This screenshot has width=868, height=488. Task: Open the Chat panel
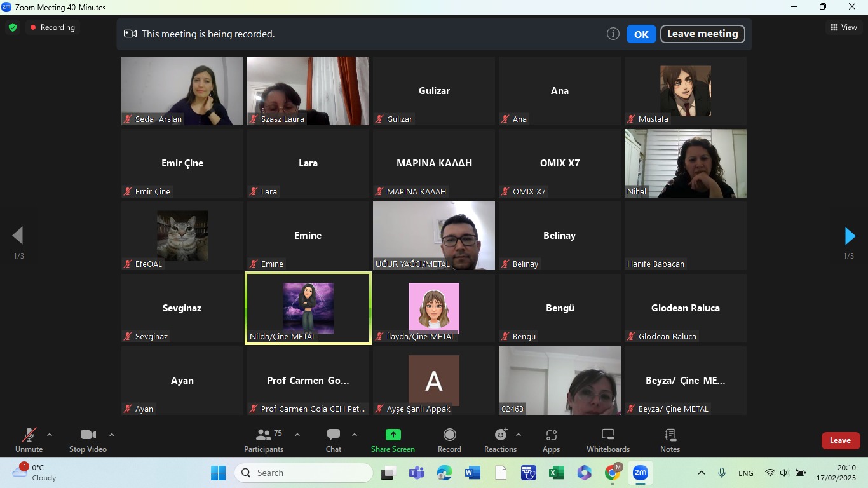[334, 440]
